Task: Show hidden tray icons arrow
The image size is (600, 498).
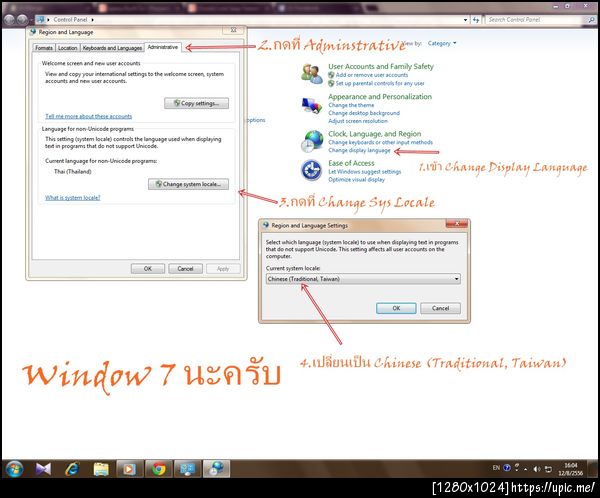Action: point(526,469)
